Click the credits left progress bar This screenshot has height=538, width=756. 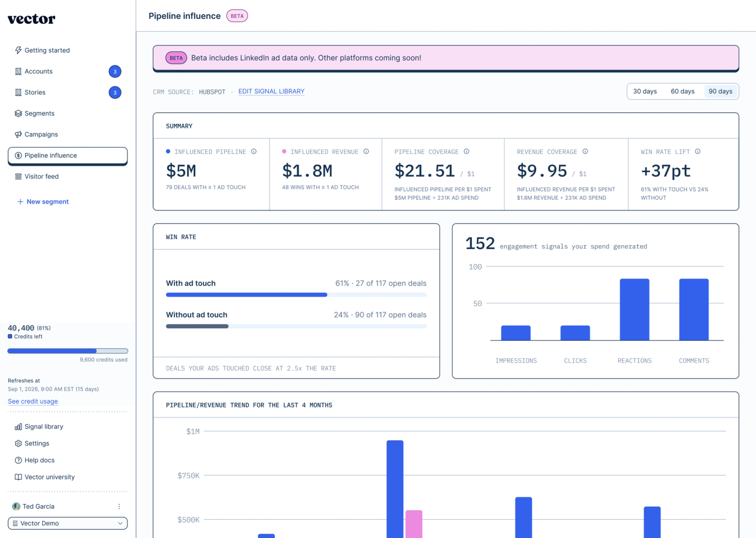[67, 351]
